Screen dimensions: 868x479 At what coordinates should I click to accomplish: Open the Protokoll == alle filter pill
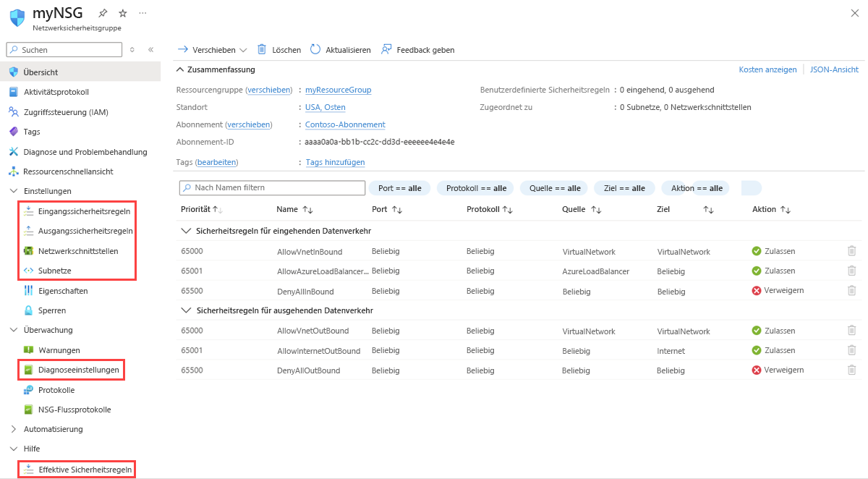click(x=475, y=188)
